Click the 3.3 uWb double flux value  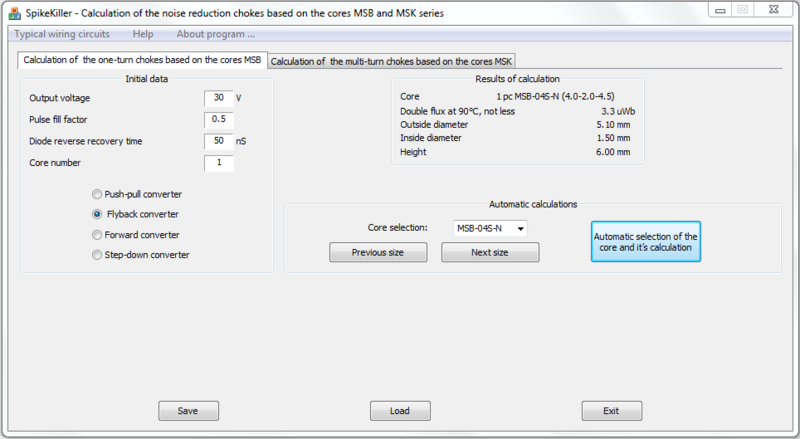618,111
